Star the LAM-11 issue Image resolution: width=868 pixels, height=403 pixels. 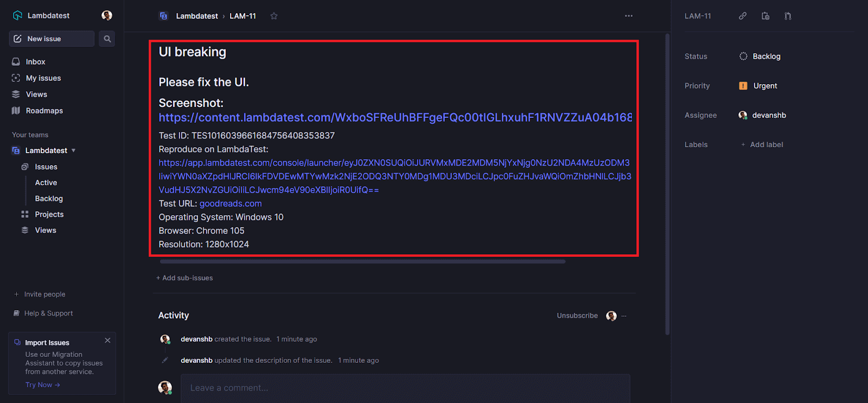click(274, 16)
